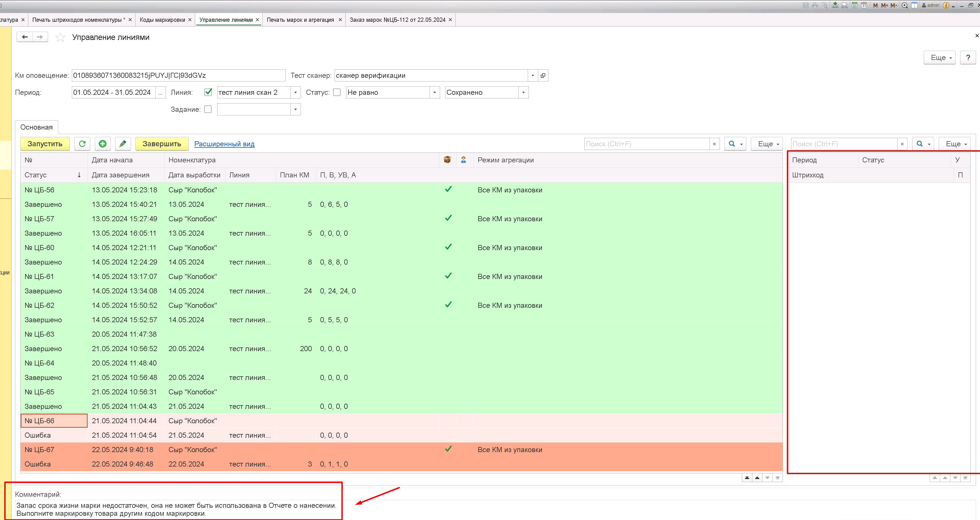Click the green get-link icon in top toolbar

pyautogui.click(x=835, y=5)
